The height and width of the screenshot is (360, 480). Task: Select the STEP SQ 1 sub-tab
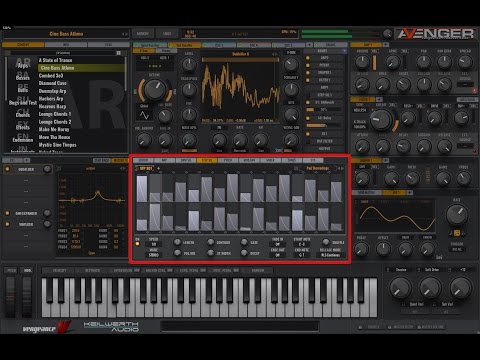pos(146,169)
